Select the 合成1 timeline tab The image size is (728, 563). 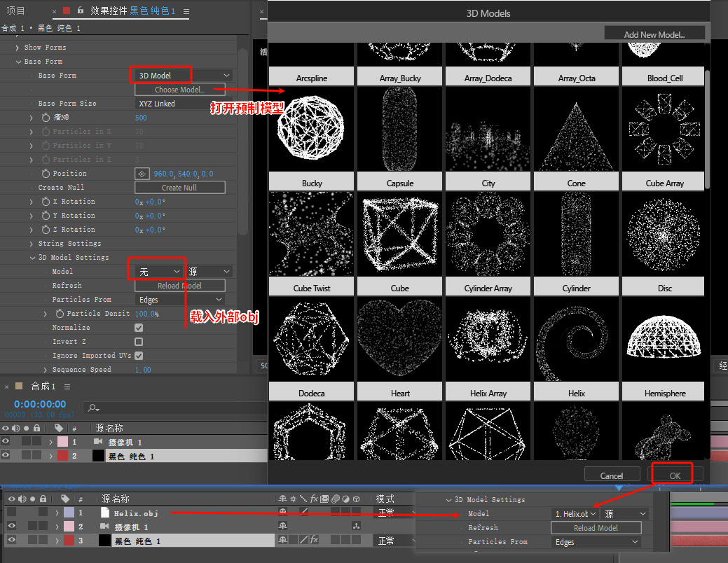click(x=43, y=386)
